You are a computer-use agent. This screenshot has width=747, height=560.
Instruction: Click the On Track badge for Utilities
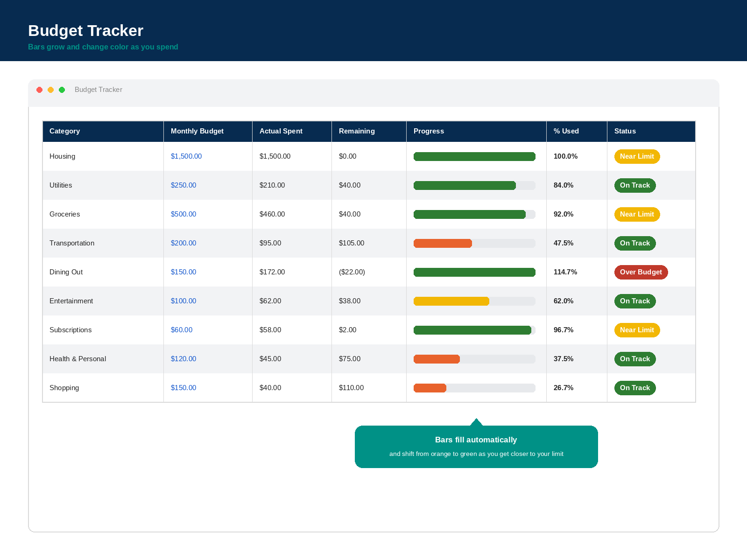coord(635,185)
